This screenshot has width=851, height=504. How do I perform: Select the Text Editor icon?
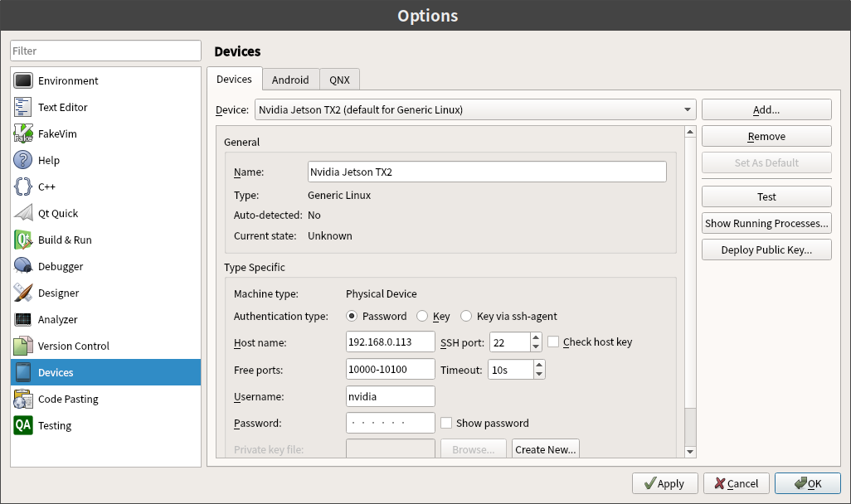(x=23, y=108)
